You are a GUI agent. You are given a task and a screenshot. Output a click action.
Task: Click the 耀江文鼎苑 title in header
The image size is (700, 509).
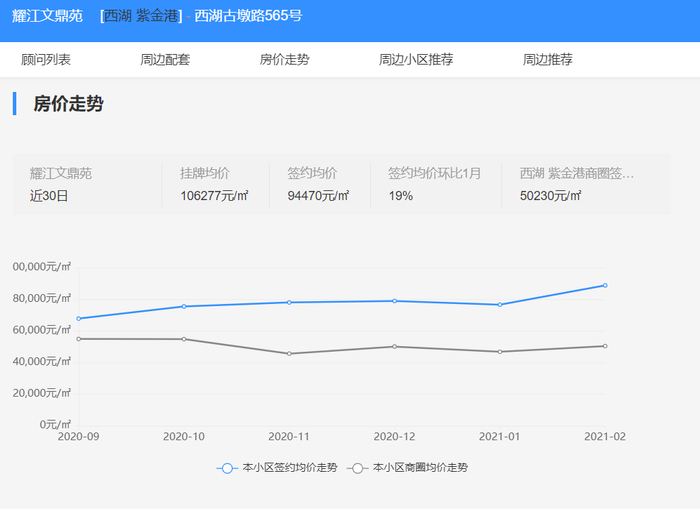(47, 16)
